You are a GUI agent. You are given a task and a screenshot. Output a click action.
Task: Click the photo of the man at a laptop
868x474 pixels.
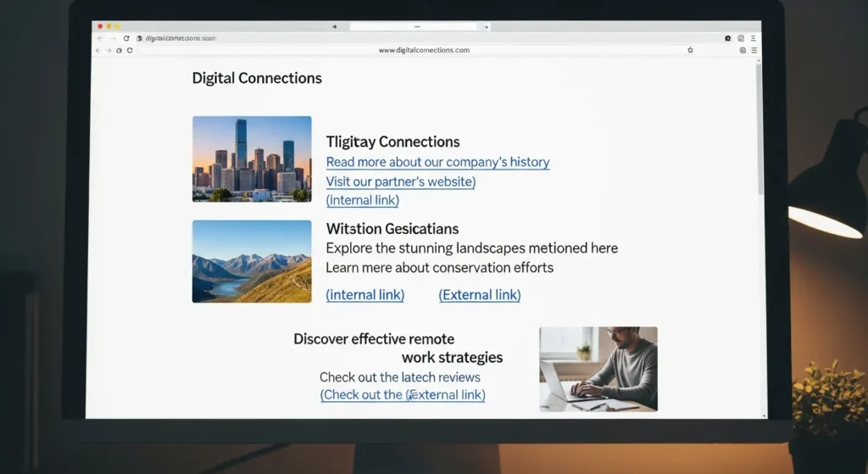tap(598, 369)
